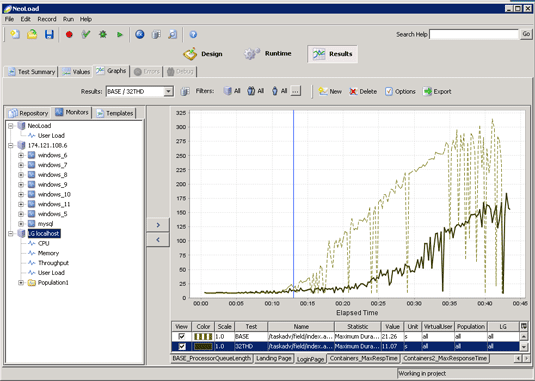The height and width of the screenshot is (381, 535).
Task: Click the BASE row color swatch
Action: pos(203,337)
